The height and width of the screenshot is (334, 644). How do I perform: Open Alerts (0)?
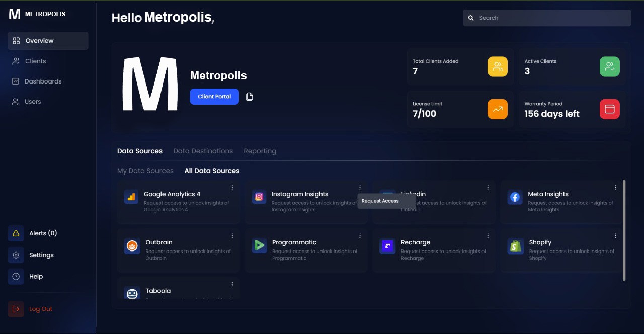(43, 233)
